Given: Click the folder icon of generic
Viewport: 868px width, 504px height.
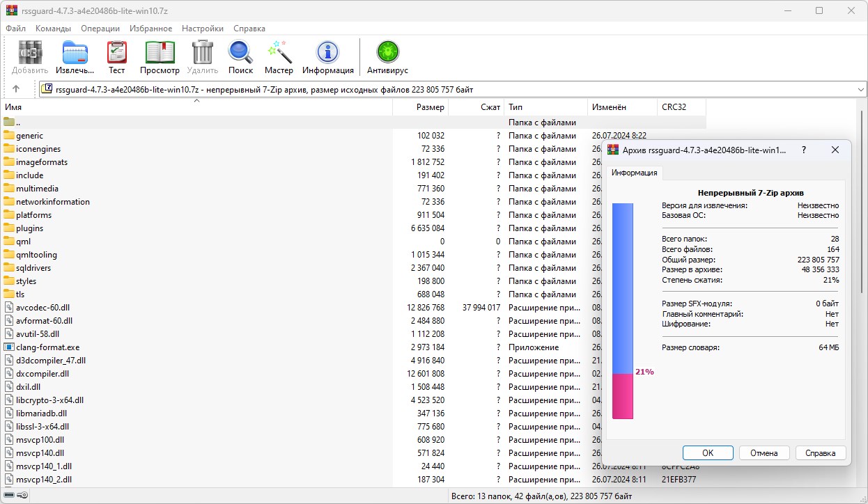Looking at the screenshot, I should point(9,136).
